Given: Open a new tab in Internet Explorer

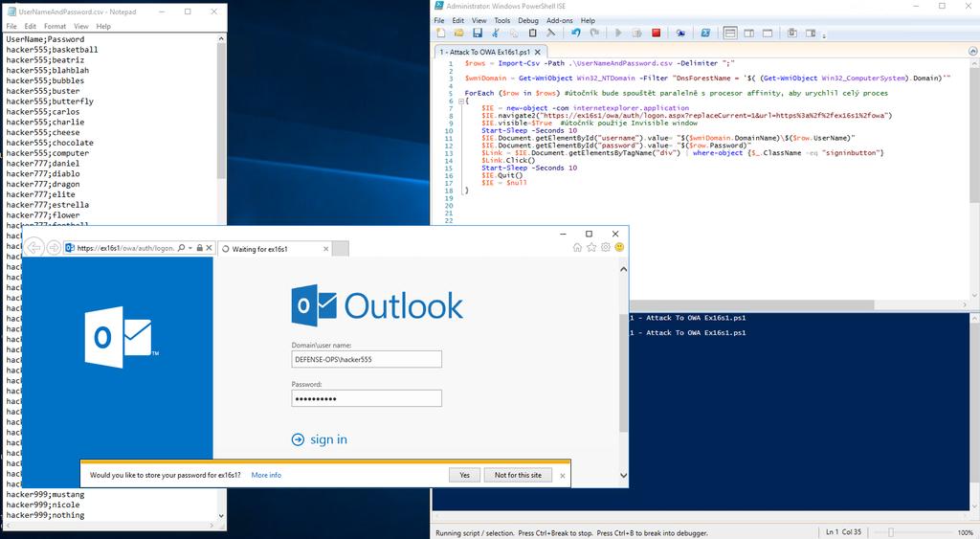Looking at the screenshot, I should click(340, 249).
